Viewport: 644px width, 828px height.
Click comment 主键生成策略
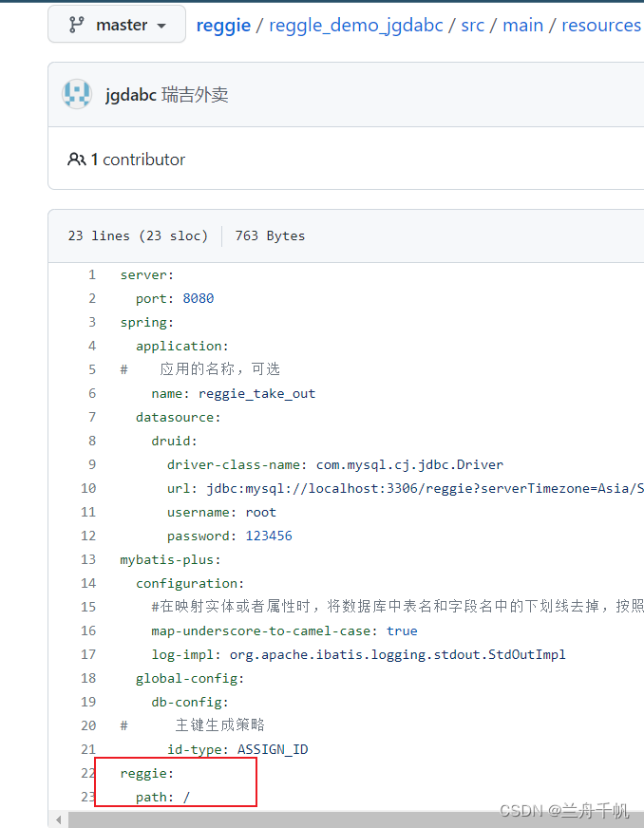pos(220,725)
